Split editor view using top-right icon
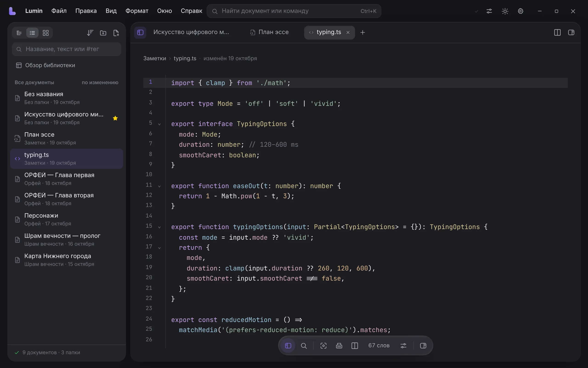588x368 pixels. pos(557,32)
